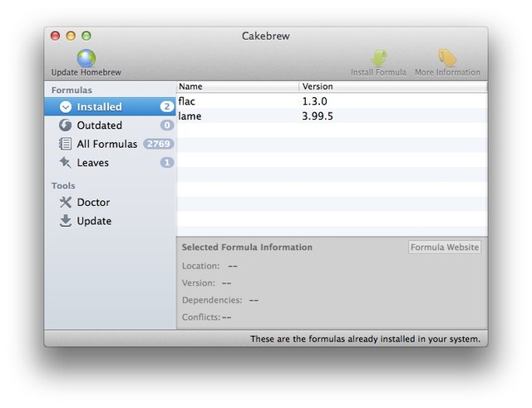The image size is (532, 408).
Task: Click the More Information toolbar label
Action: (447, 72)
